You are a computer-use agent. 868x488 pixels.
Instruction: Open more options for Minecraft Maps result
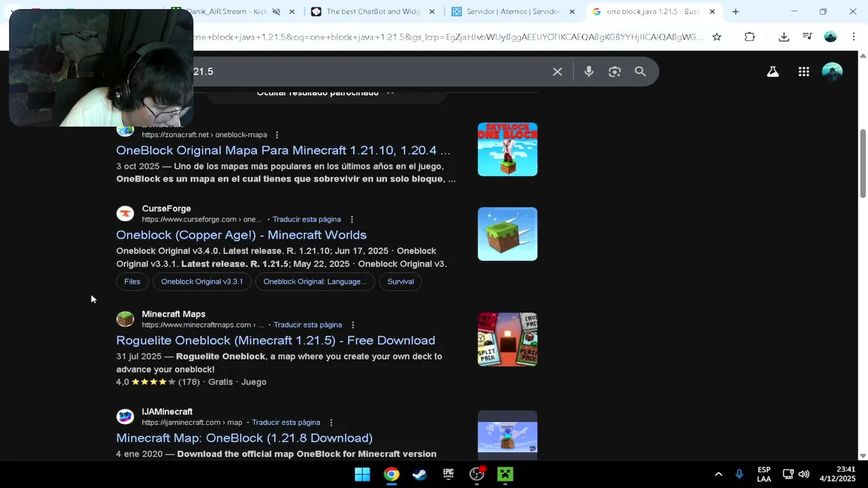[x=353, y=325]
